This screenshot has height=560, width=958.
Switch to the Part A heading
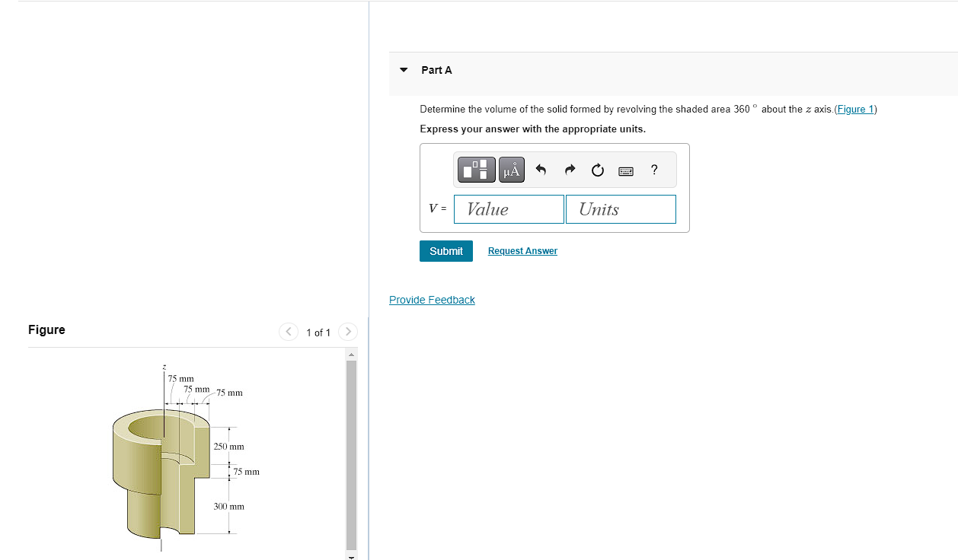pyautogui.click(x=437, y=69)
